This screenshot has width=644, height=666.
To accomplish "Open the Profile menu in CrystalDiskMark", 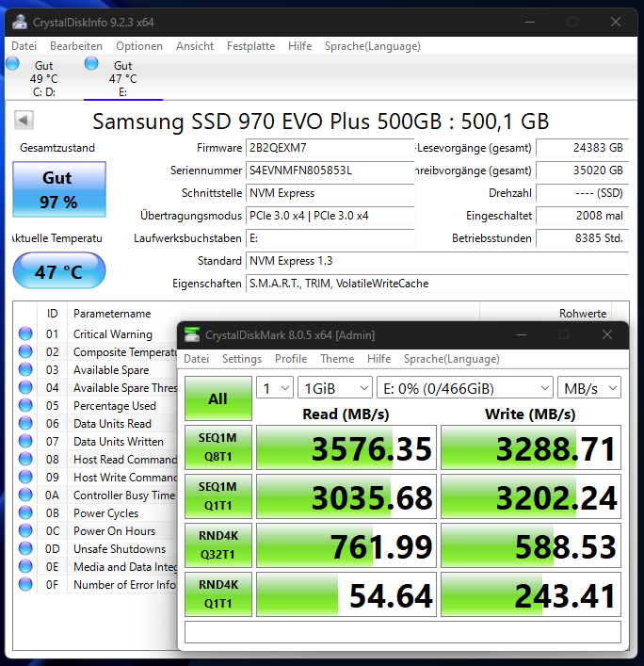I will [x=291, y=359].
